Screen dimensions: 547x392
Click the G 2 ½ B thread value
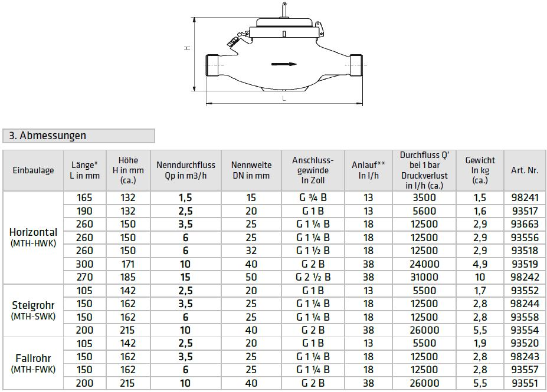[313, 277]
